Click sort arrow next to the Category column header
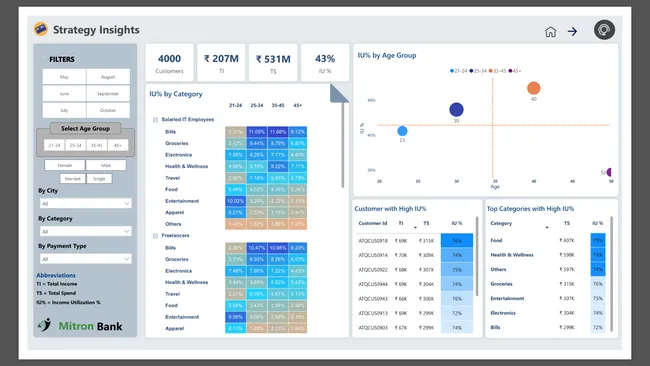The image size is (650, 366). (547, 228)
